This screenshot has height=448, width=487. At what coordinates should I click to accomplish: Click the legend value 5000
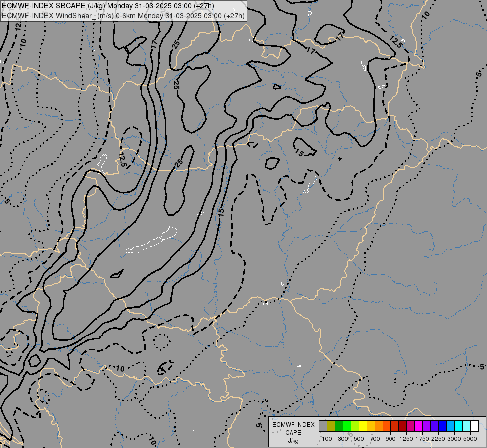tap(470, 439)
